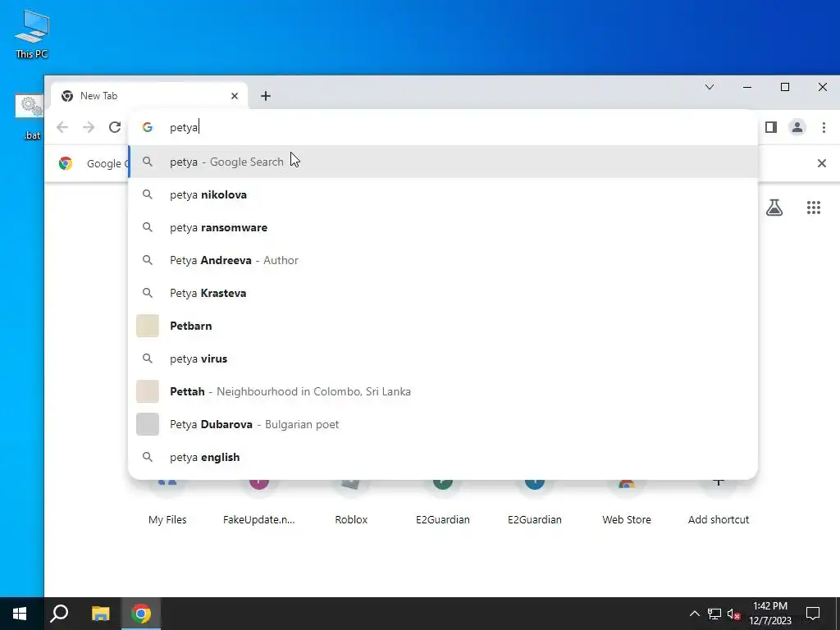Open the Search Labs flask icon
The image size is (840, 630).
point(774,208)
